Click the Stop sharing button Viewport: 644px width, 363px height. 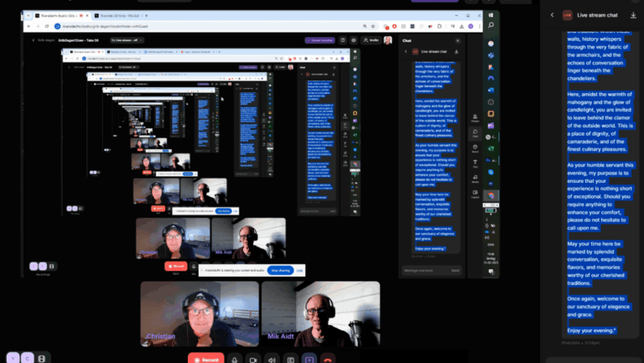pyautogui.click(x=280, y=271)
